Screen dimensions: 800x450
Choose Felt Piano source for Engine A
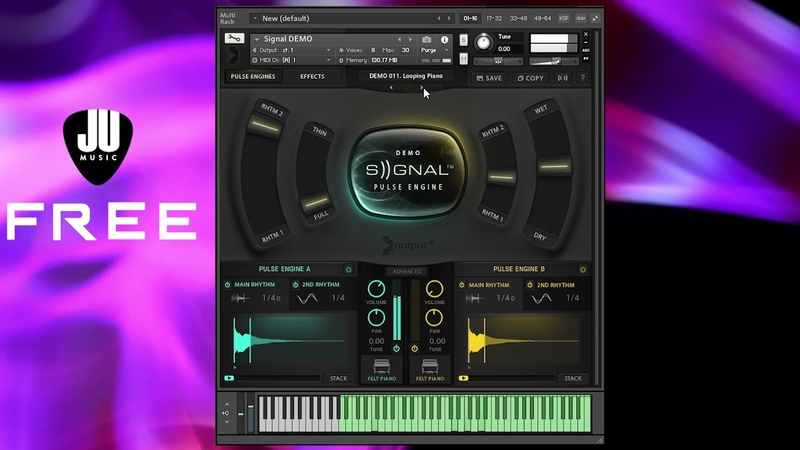(382, 370)
